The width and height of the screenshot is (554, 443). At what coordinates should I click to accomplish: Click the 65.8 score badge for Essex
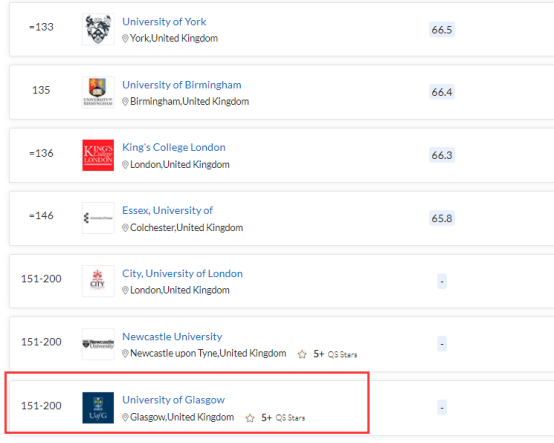(442, 218)
